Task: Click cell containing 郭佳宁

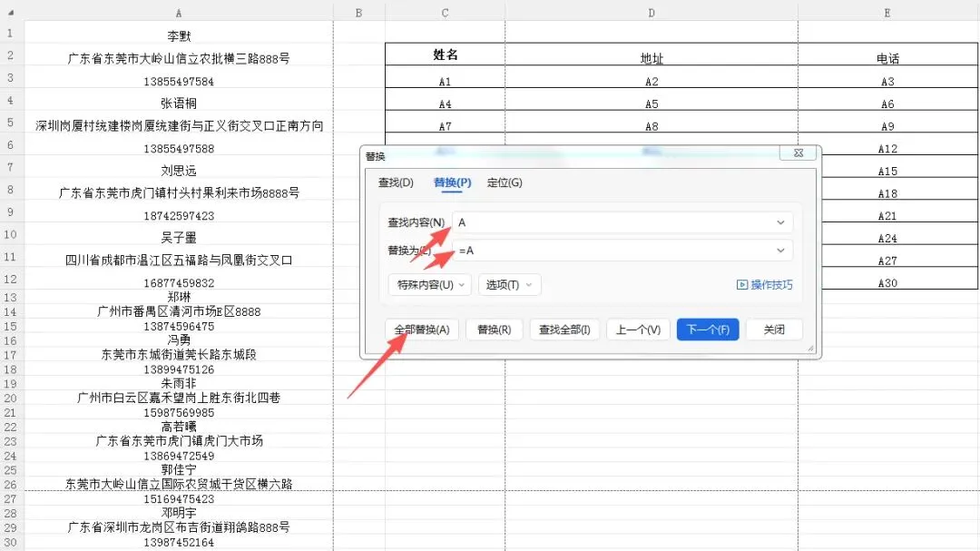Action: pos(179,469)
